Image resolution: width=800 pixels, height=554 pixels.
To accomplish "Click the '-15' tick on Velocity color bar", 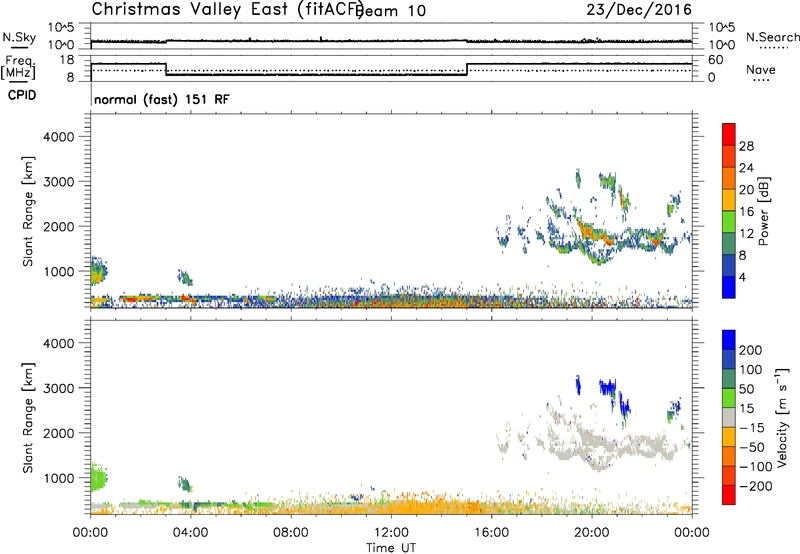I will click(x=752, y=428).
